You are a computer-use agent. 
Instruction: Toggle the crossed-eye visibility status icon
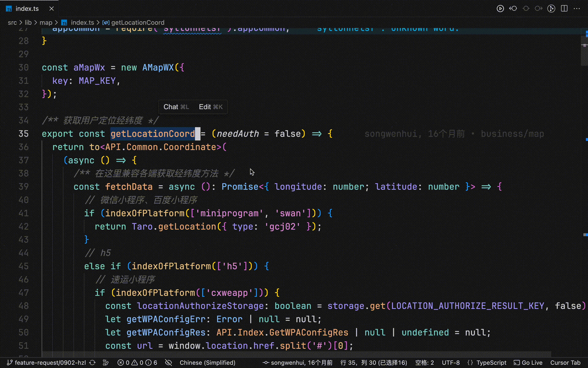coord(168,363)
